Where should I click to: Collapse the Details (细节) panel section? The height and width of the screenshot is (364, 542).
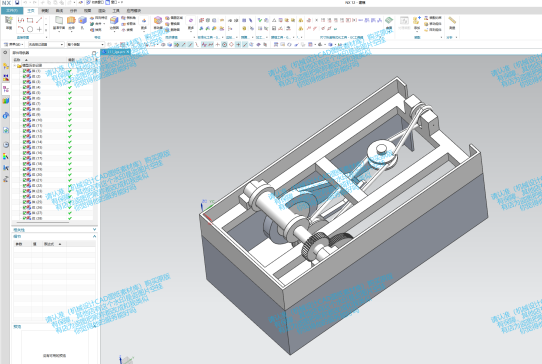(x=95, y=236)
